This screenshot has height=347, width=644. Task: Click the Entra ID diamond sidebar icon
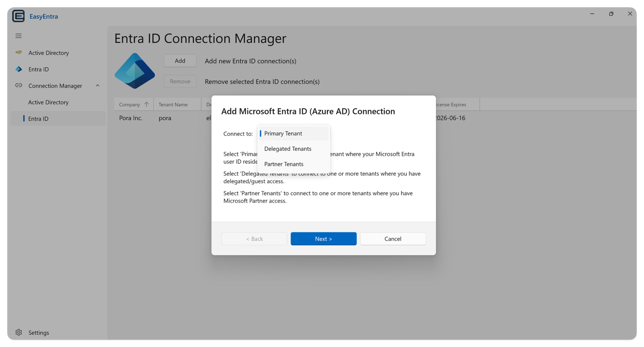tap(18, 69)
